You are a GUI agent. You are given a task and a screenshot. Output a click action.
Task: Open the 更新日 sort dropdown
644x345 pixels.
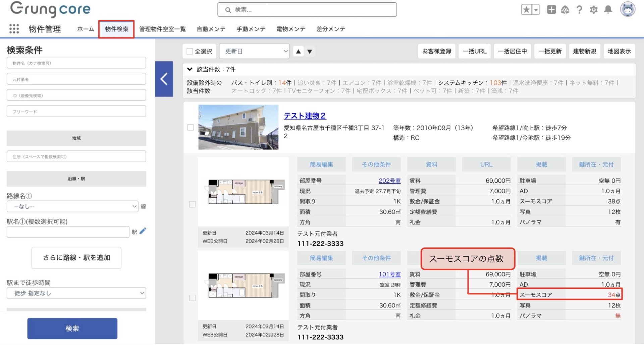click(x=254, y=51)
